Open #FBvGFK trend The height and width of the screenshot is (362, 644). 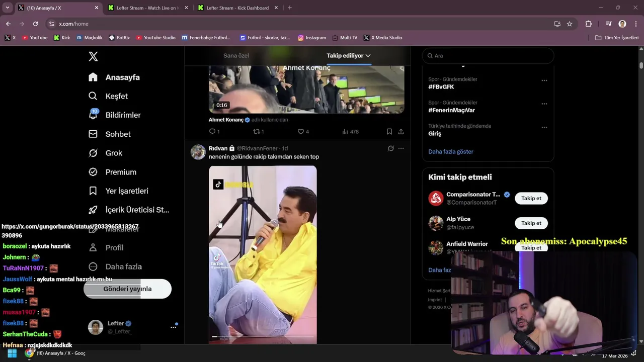pyautogui.click(x=441, y=87)
